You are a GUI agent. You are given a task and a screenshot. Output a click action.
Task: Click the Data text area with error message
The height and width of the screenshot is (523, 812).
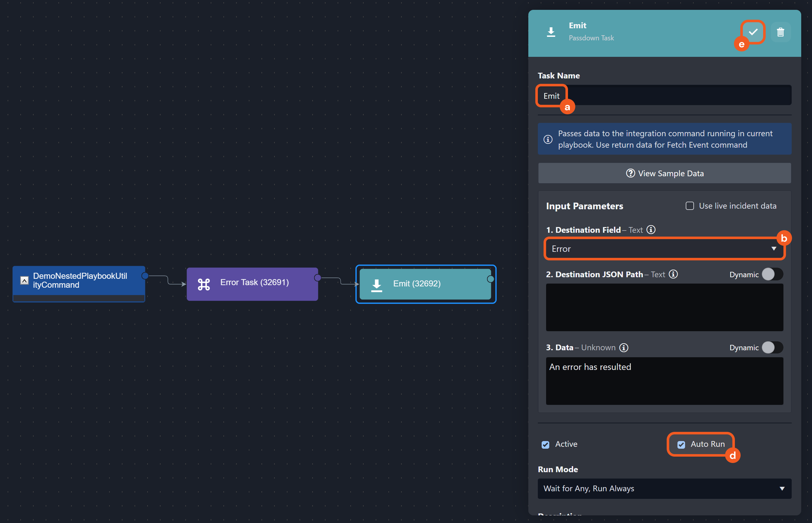(664, 381)
